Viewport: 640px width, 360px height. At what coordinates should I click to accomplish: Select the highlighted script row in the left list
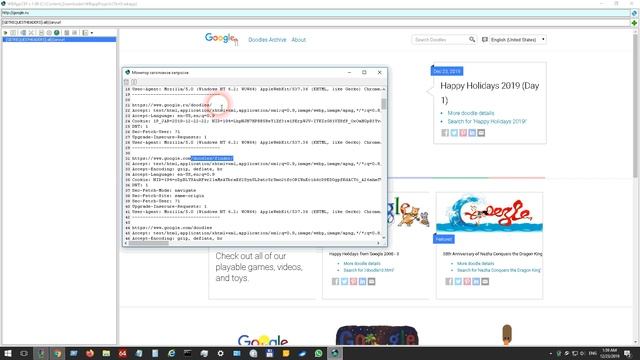coord(59,40)
